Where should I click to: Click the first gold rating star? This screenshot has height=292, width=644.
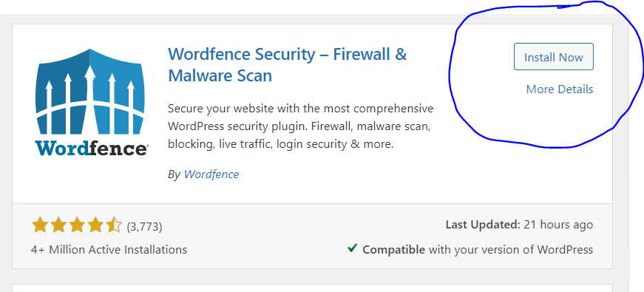pos(40,225)
